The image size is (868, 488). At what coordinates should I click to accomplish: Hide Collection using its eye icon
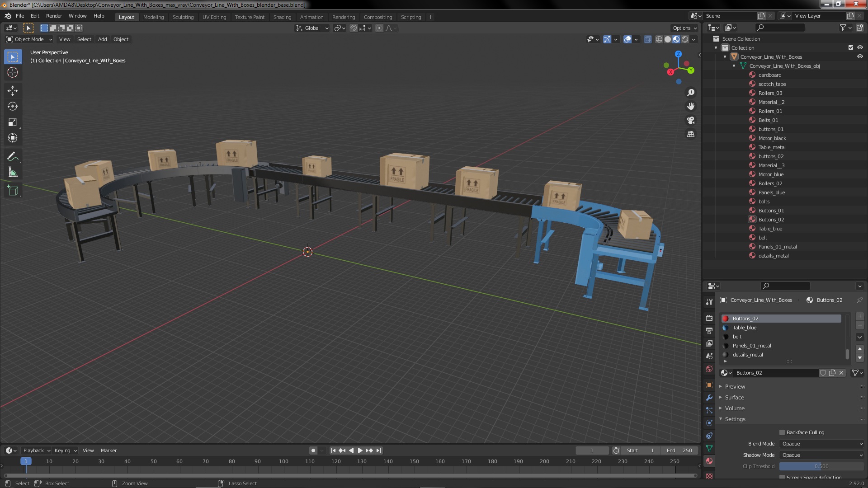tap(860, 47)
